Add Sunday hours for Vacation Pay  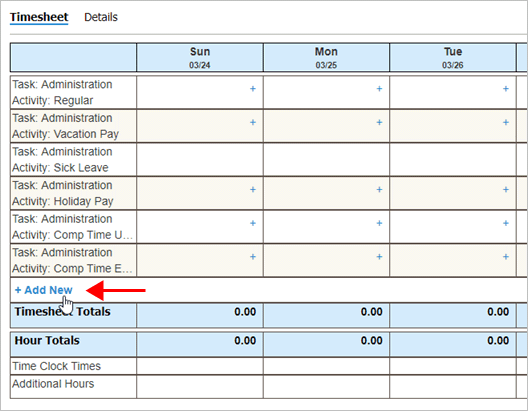(x=253, y=123)
